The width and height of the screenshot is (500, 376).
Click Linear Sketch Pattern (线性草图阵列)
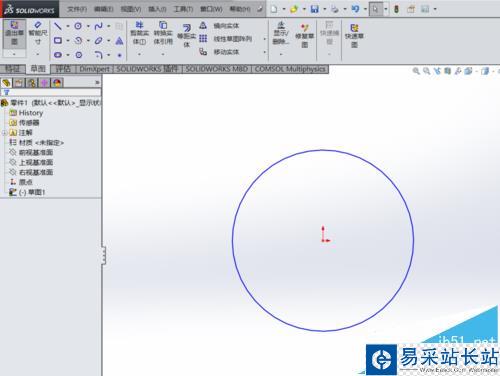point(225,39)
